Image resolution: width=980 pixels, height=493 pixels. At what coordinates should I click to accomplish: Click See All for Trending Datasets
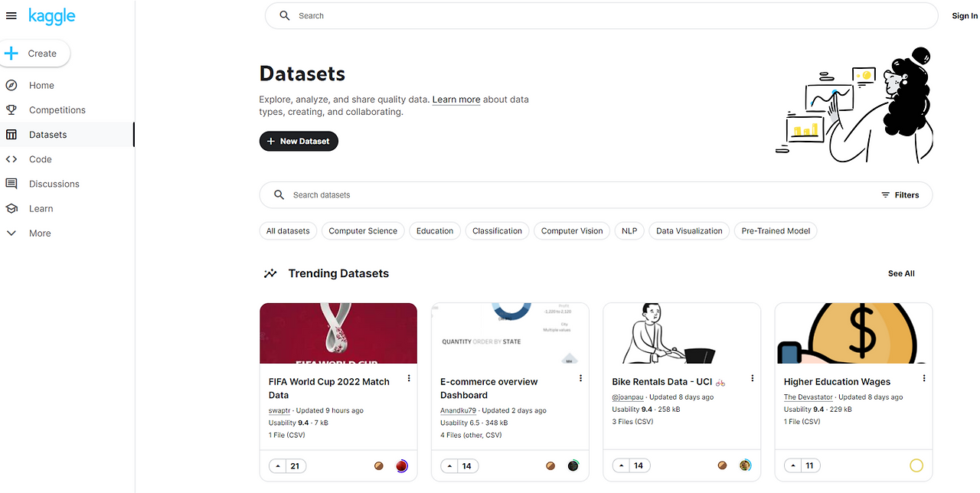tap(901, 273)
